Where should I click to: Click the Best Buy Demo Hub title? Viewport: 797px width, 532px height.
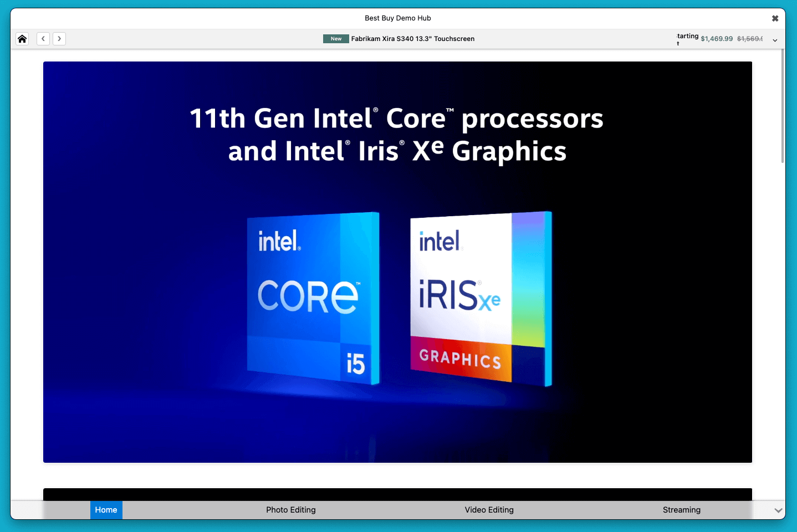point(397,18)
